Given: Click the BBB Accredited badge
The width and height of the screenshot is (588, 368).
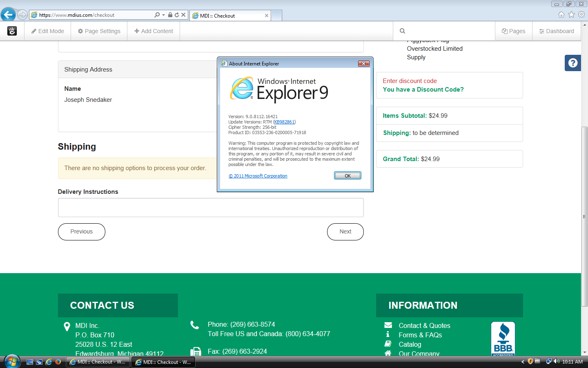Looking at the screenshot, I should [x=503, y=339].
